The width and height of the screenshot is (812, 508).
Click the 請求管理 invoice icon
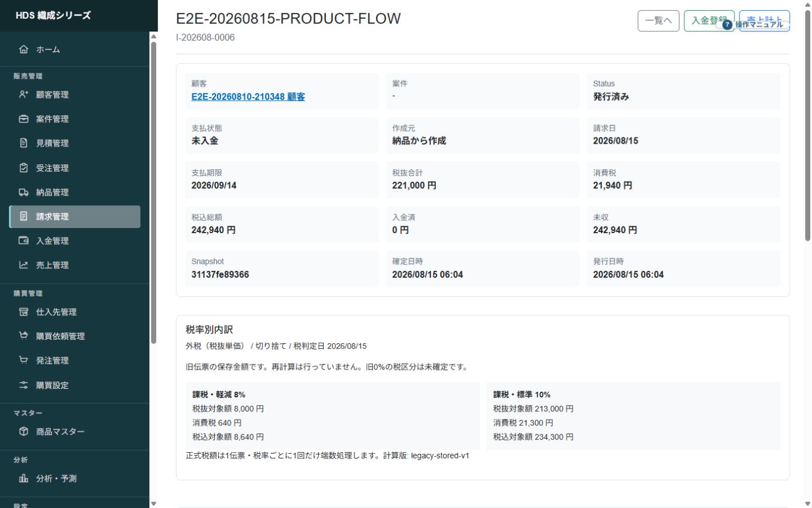point(23,217)
